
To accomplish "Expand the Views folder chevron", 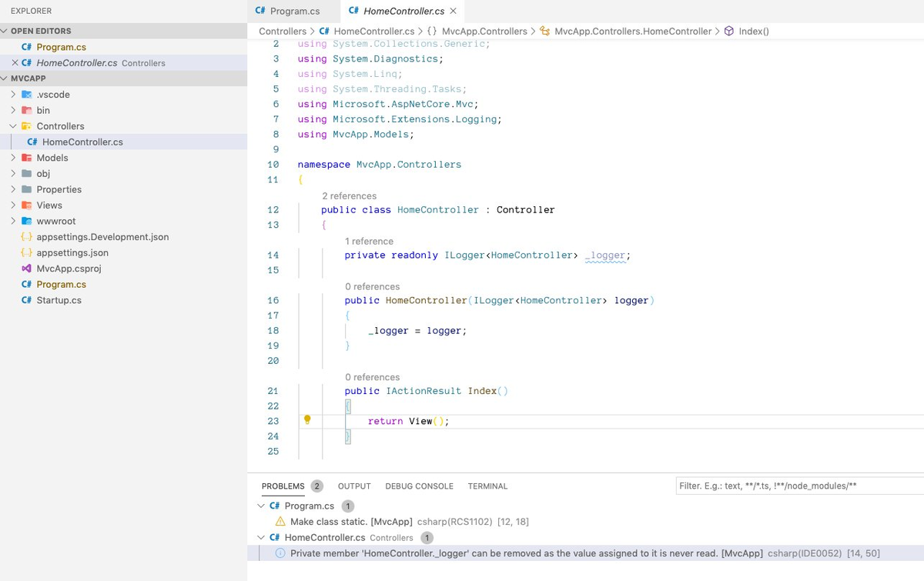I will 14,205.
